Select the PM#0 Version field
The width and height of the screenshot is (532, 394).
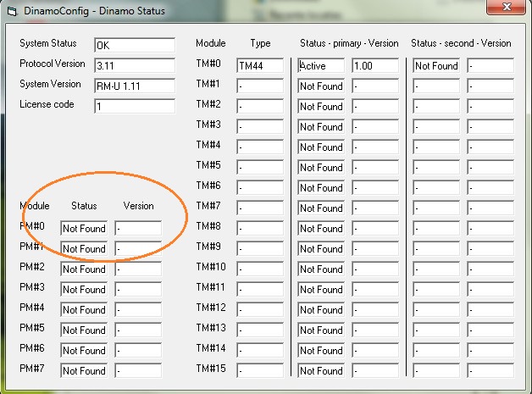coord(138,229)
